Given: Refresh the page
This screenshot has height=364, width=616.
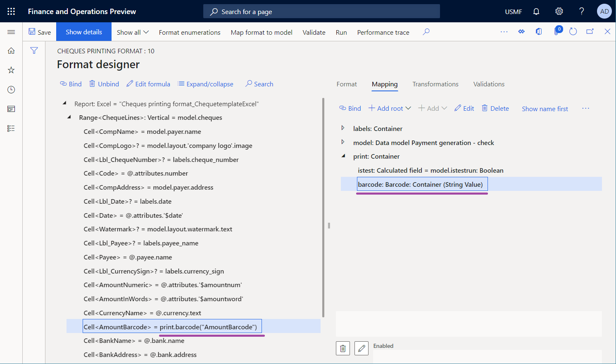Looking at the screenshot, I should [573, 32].
